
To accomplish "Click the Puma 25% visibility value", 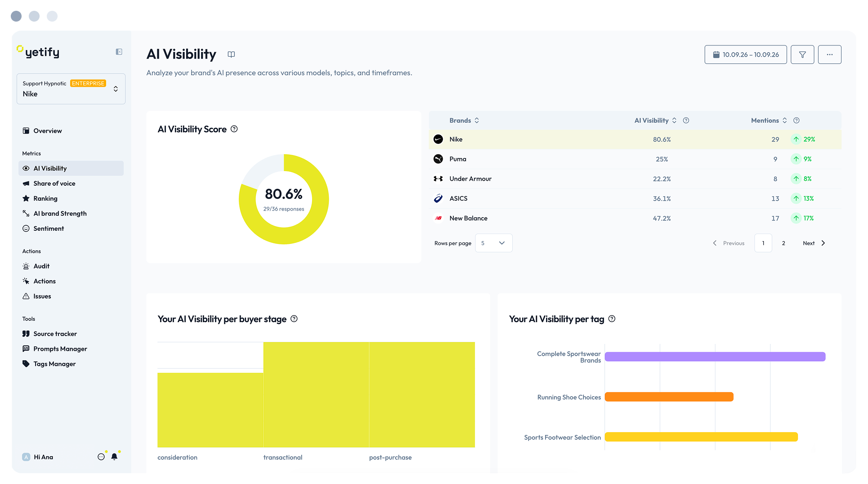I will coord(662,159).
